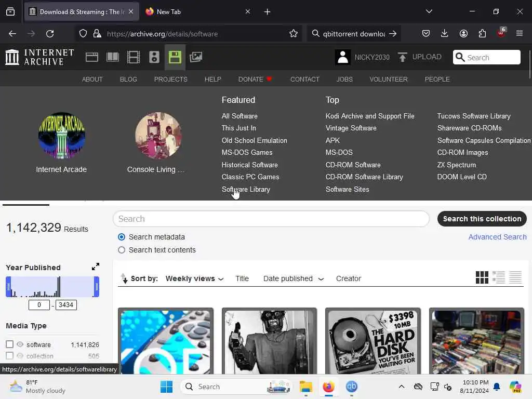Click Search this collection button
Screen dimensions: 532x399
coord(482,219)
